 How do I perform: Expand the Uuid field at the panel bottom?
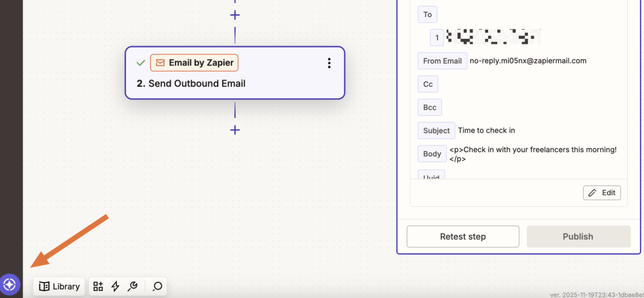[x=431, y=177]
